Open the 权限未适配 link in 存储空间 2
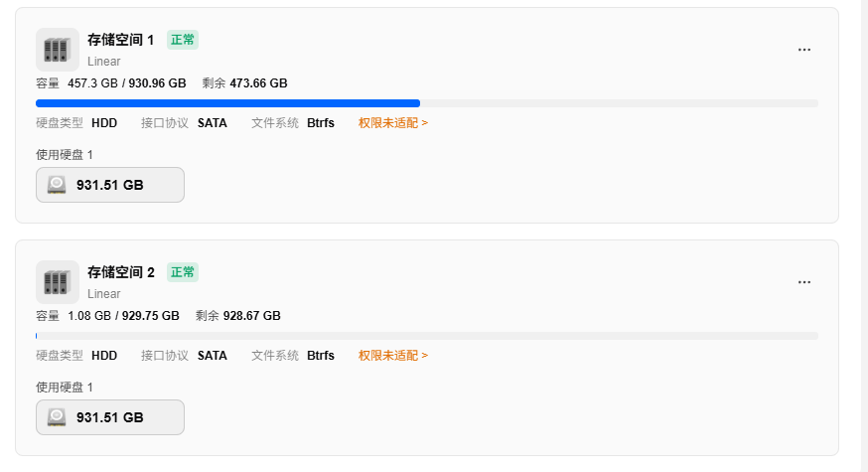The width and height of the screenshot is (868, 472). pyautogui.click(x=393, y=356)
